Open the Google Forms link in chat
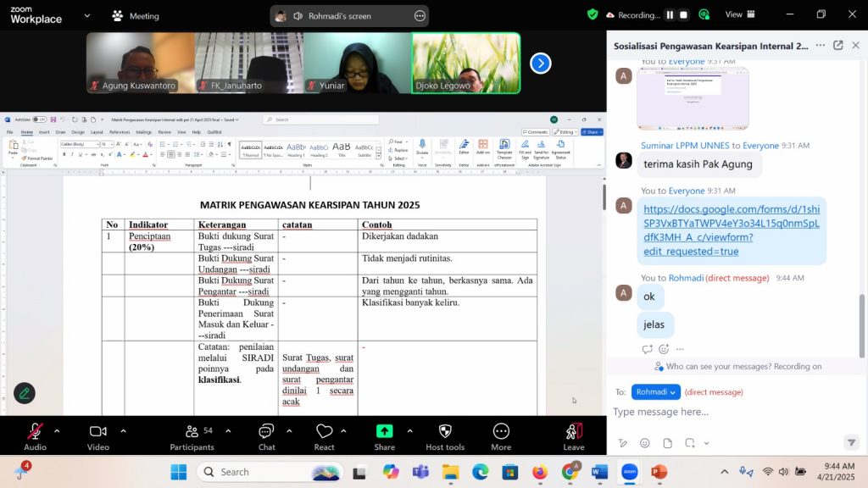868x488 pixels. [731, 230]
